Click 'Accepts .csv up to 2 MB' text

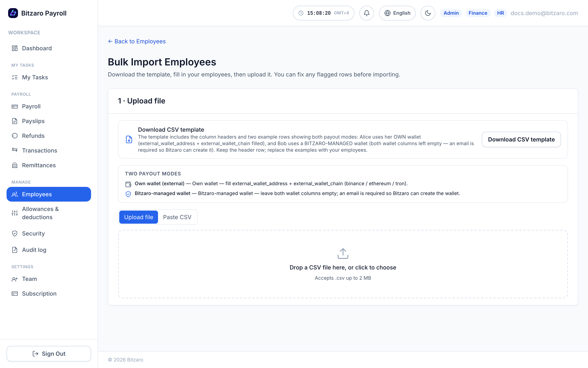[343, 278]
